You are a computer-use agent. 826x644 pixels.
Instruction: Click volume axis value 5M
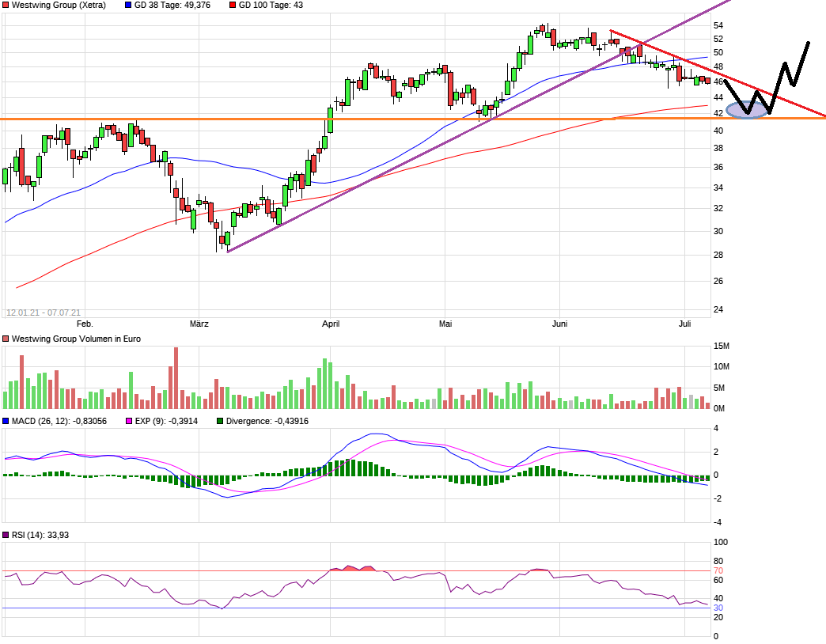pyautogui.click(x=719, y=388)
